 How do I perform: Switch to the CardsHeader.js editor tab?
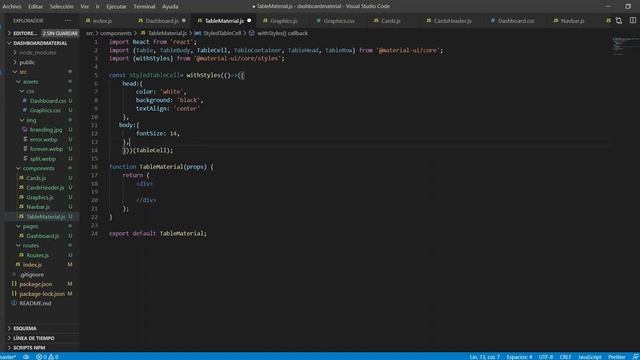pyautogui.click(x=452, y=21)
